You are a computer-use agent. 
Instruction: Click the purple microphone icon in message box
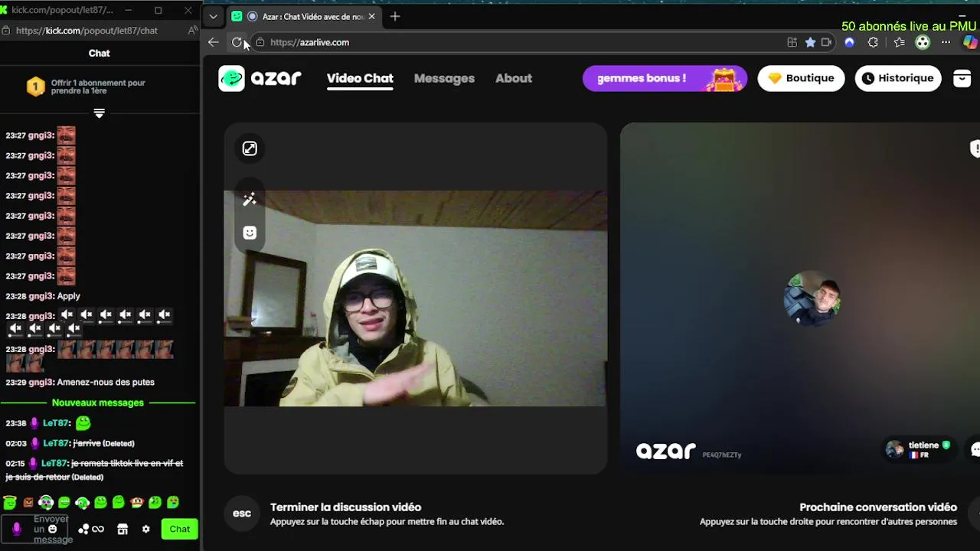[x=17, y=529]
